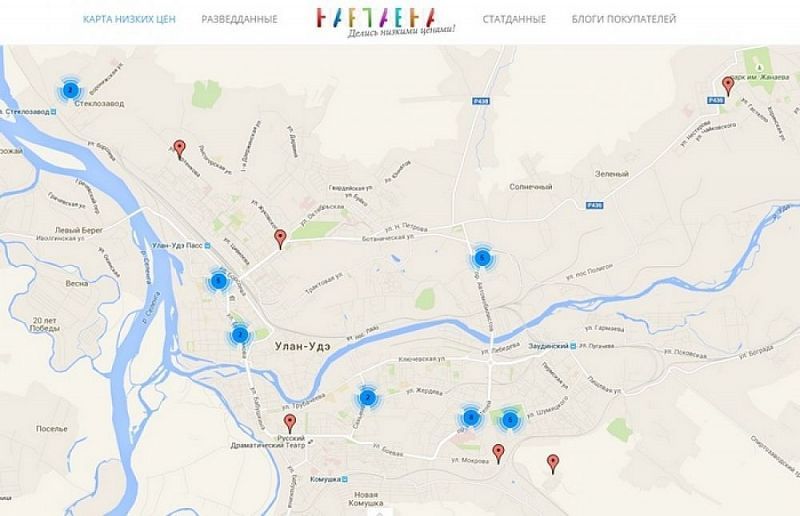The image size is (800, 516).
Task: Click the red pin in the northwest area
Action: coord(179,150)
